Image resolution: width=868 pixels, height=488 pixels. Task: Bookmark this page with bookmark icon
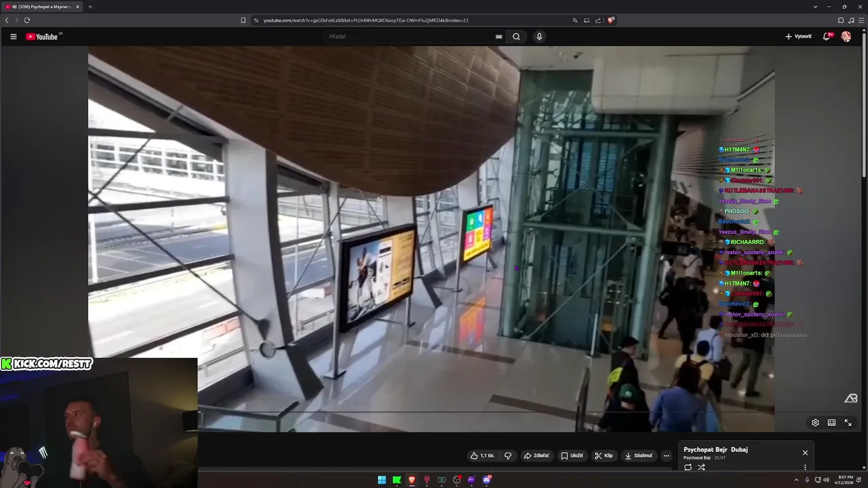(x=243, y=20)
